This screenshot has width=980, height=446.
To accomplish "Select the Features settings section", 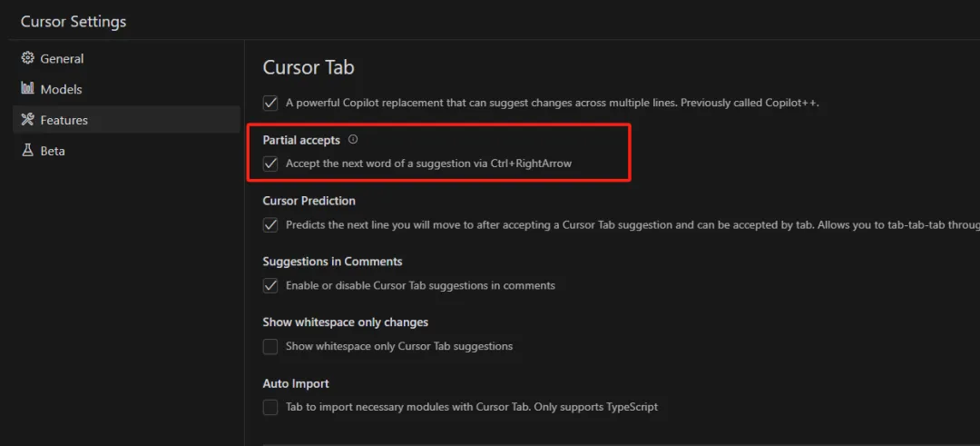I will (64, 120).
